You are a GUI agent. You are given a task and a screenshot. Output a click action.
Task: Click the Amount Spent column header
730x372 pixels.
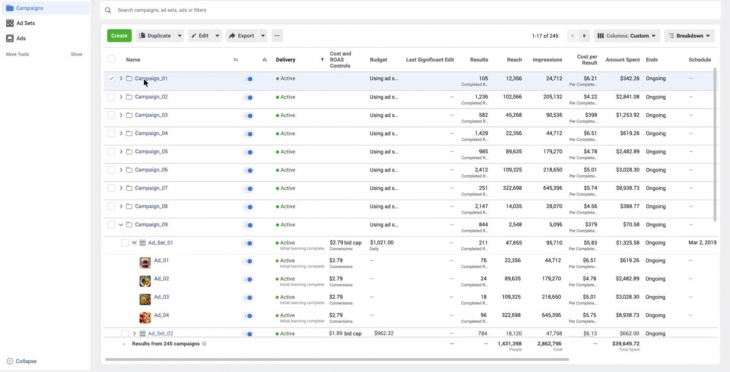click(622, 60)
